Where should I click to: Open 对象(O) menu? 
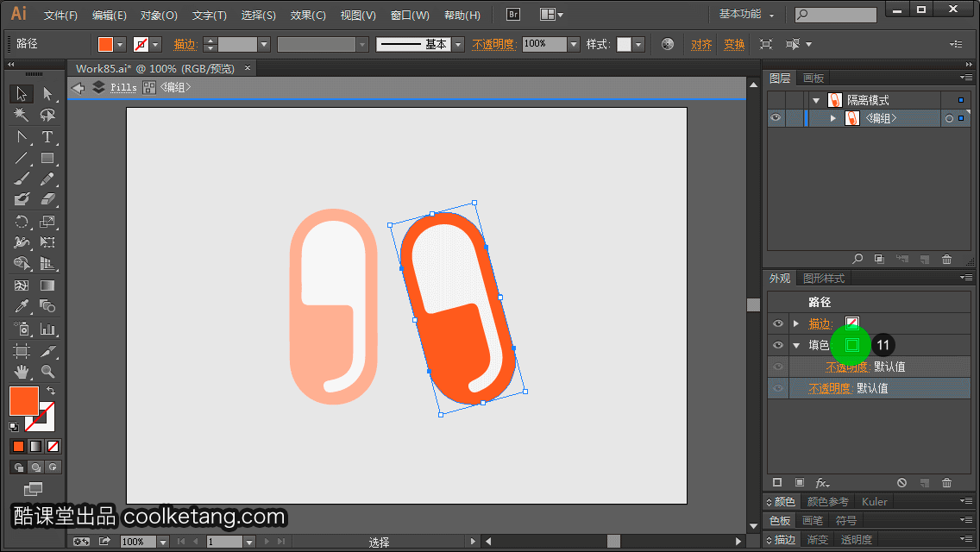coord(159,15)
